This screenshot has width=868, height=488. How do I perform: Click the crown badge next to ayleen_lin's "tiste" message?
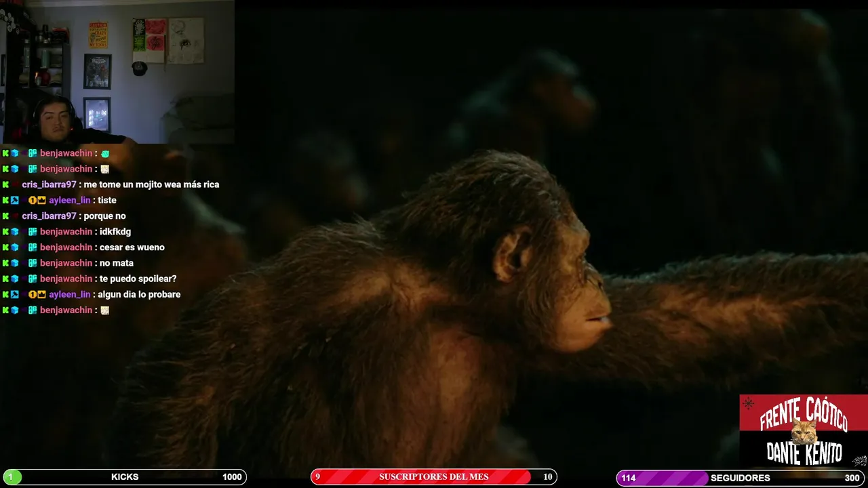41,201
